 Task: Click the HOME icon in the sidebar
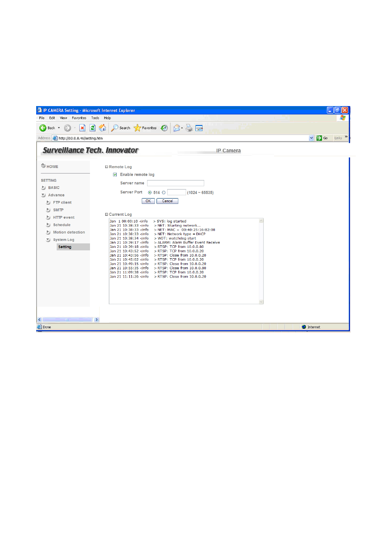(43, 166)
